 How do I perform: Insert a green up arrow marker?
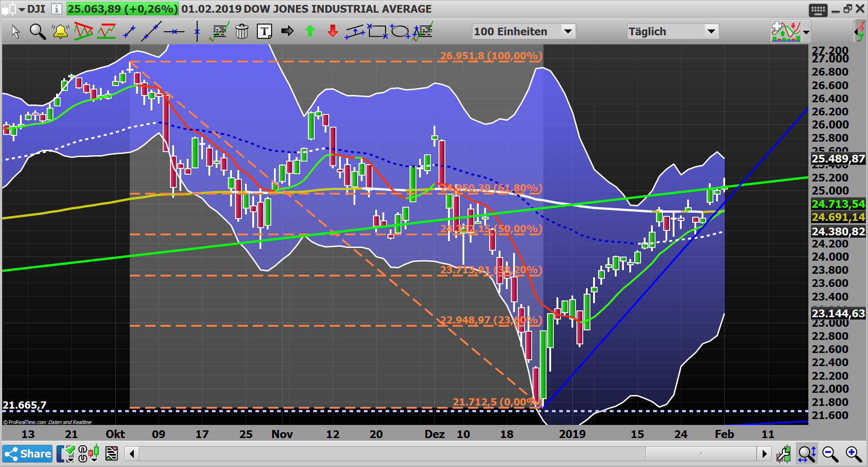[x=310, y=31]
